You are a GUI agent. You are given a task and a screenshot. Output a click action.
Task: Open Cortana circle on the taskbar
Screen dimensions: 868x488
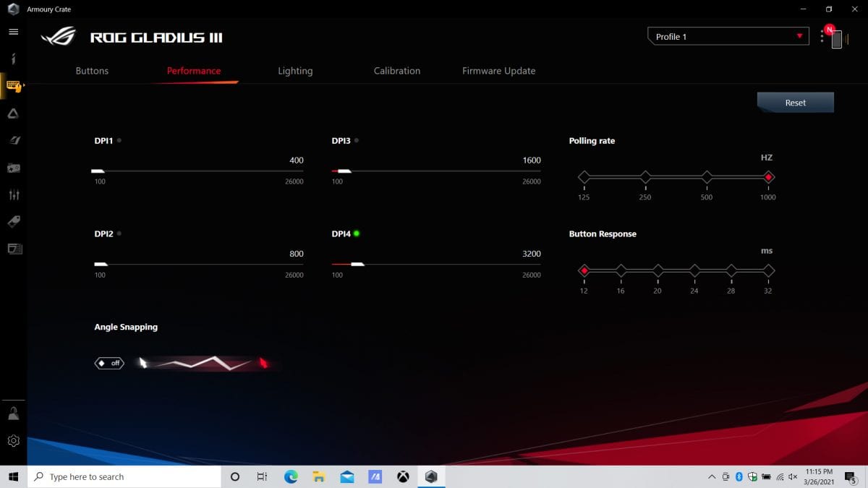click(x=234, y=476)
